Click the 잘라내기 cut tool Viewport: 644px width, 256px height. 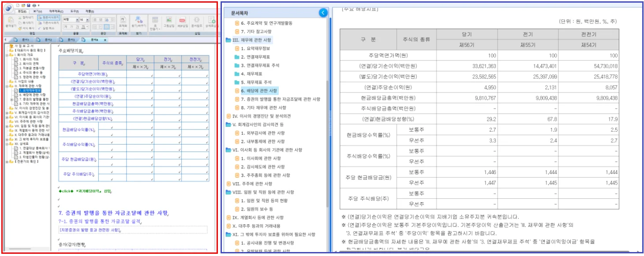tap(26, 18)
